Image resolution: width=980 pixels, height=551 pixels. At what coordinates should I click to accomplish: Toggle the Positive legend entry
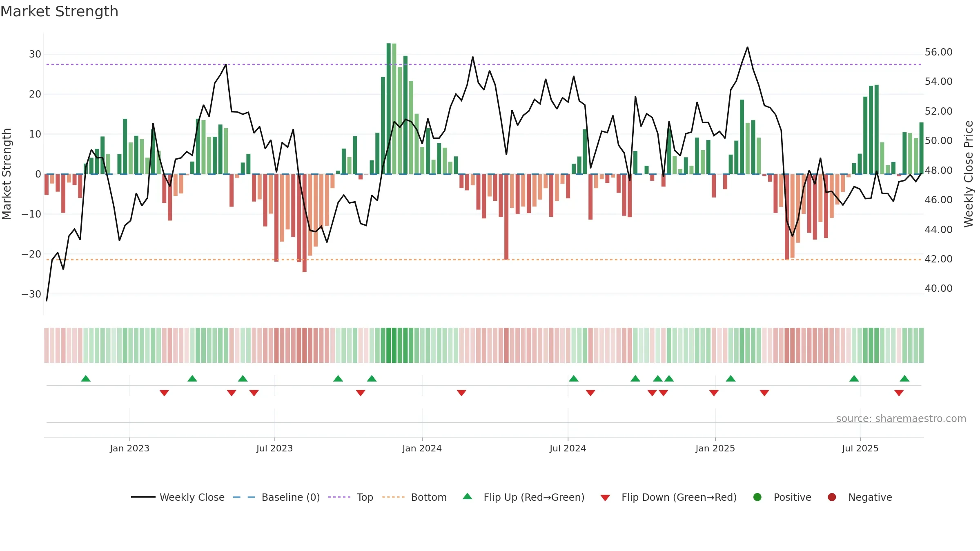pyautogui.click(x=782, y=497)
